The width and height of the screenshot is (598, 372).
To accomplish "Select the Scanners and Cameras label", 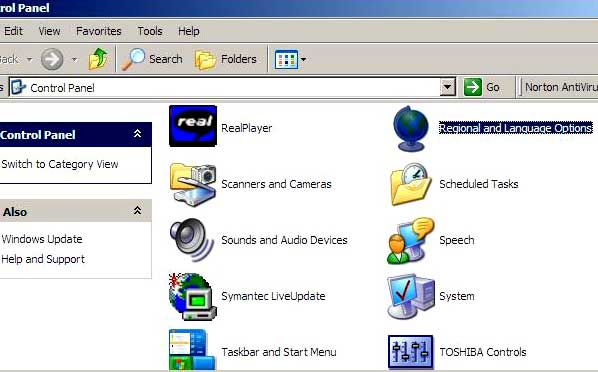I will tap(276, 184).
